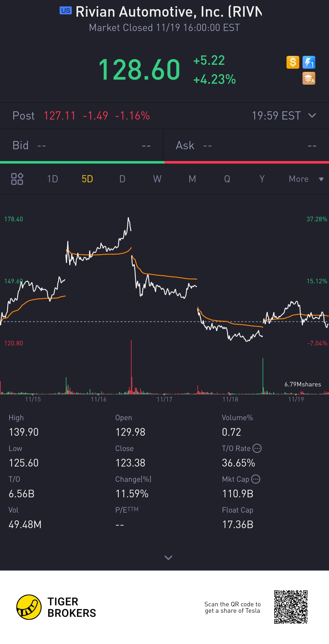Tap the Market Closed timestamp line
This screenshot has width=329, height=644.
pos(164,28)
